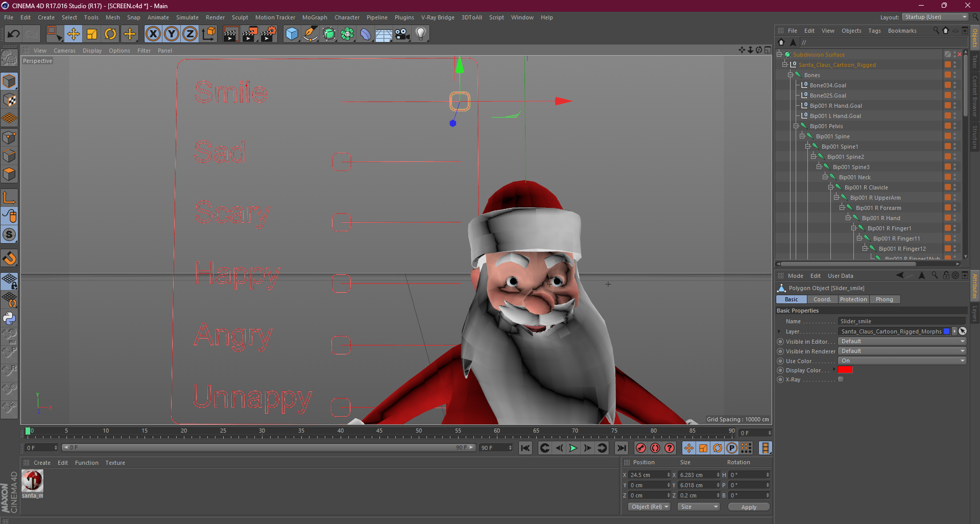This screenshot has height=524, width=980.
Task: Switch to the Phong attribute tab
Action: click(884, 299)
